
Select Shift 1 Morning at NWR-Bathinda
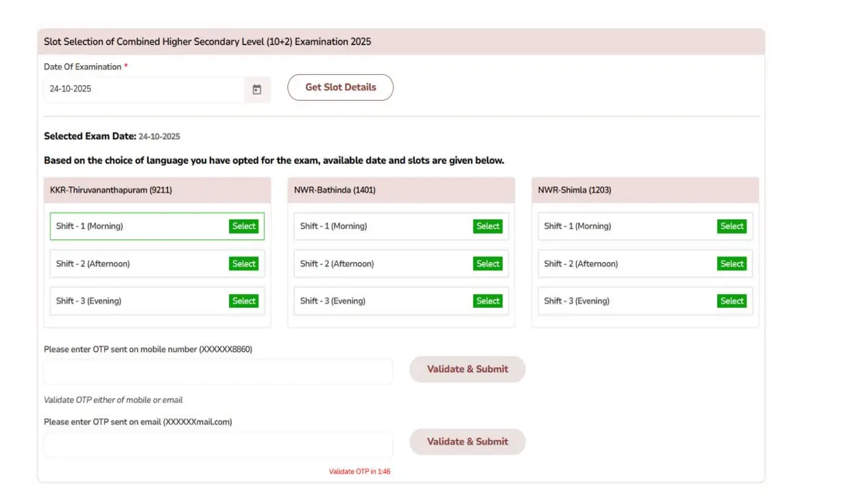(487, 226)
